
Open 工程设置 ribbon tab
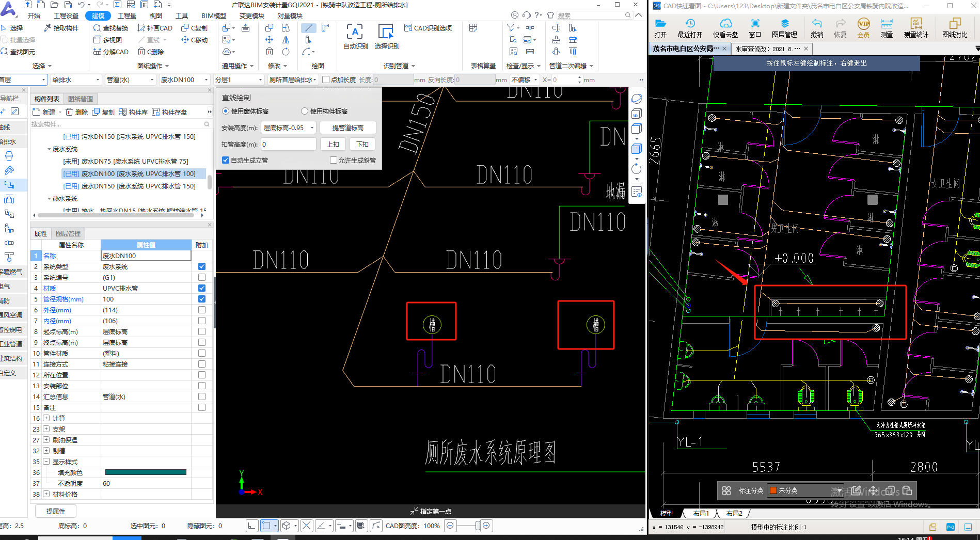coord(66,15)
